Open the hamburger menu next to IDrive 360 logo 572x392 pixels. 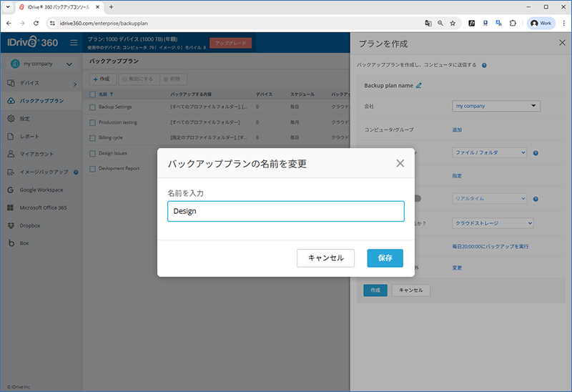coord(73,43)
